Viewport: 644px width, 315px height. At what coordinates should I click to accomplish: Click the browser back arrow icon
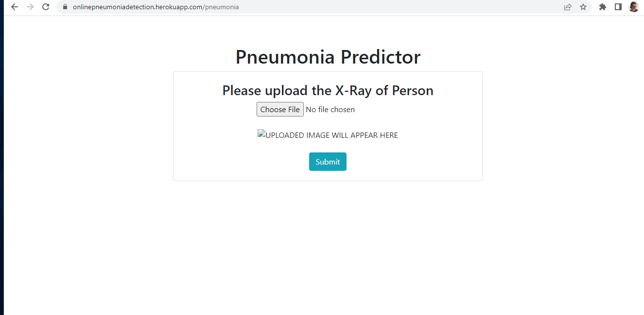tap(14, 7)
